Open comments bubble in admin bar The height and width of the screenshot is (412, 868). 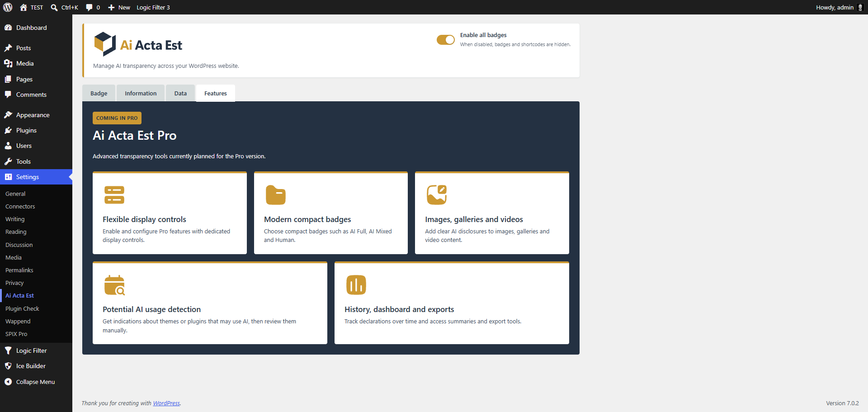[89, 7]
